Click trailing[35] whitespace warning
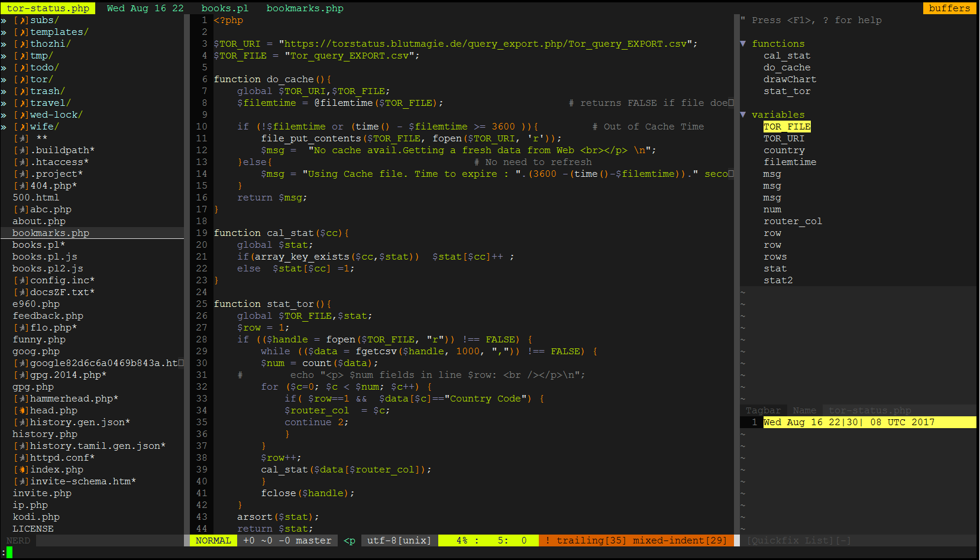 tap(591, 540)
